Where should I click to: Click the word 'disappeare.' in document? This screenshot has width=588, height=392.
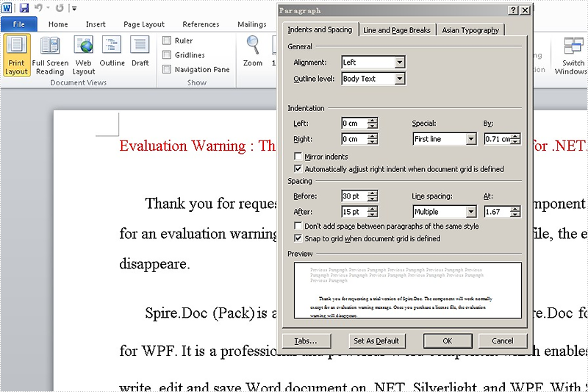pos(154,264)
